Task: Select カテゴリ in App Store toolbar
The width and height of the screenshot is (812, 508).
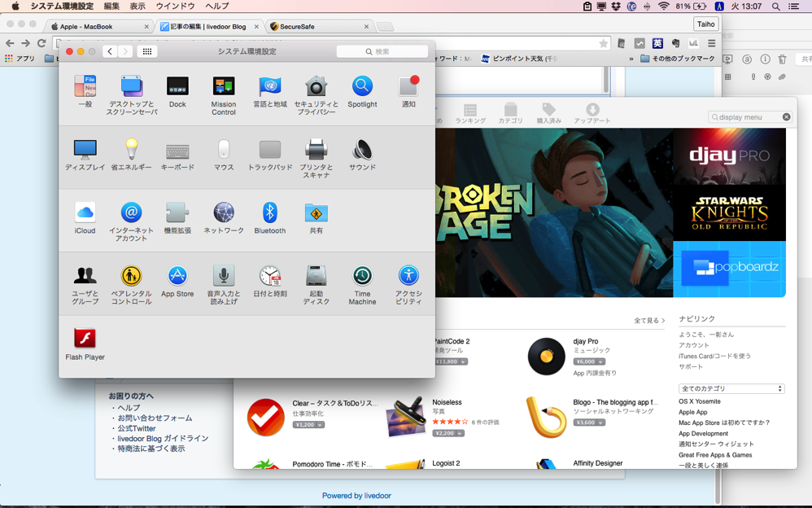Action: point(511,113)
